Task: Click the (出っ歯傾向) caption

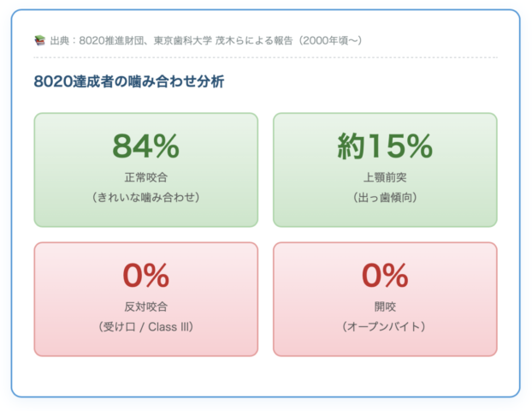Action: pos(385,197)
